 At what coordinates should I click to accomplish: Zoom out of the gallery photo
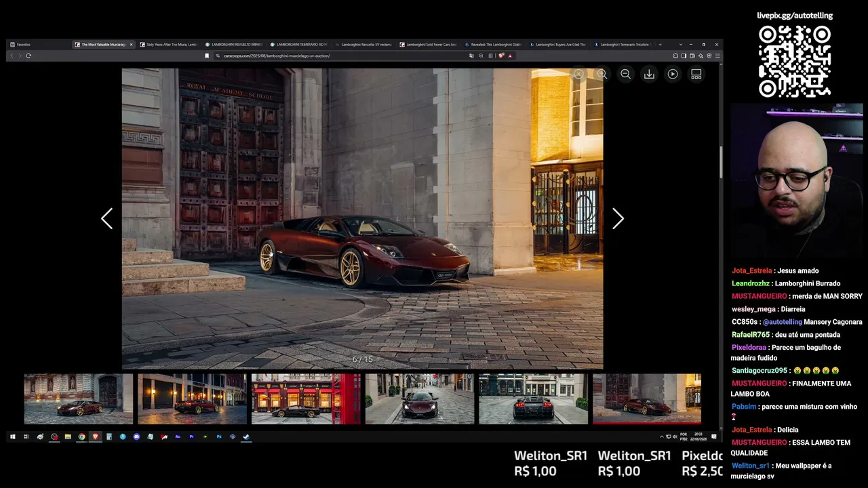tap(626, 75)
